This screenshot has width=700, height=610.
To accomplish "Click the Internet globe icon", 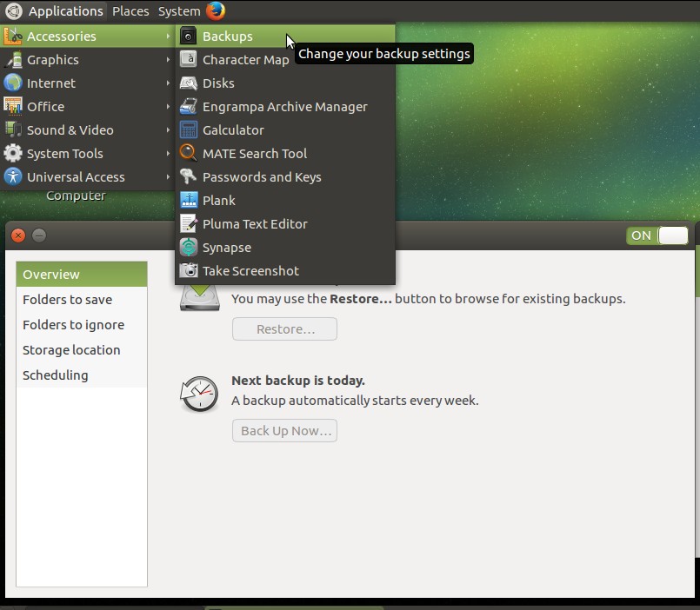I will coord(13,83).
